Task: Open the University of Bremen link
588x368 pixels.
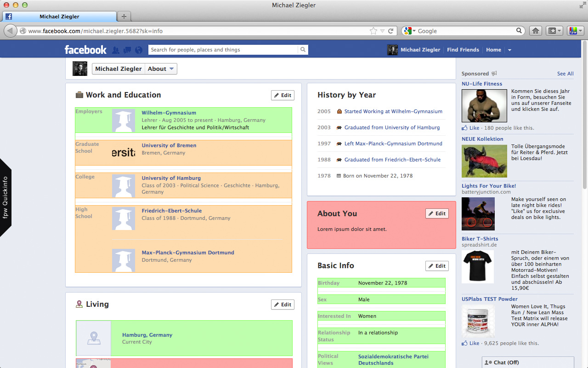Action: tap(169, 145)
